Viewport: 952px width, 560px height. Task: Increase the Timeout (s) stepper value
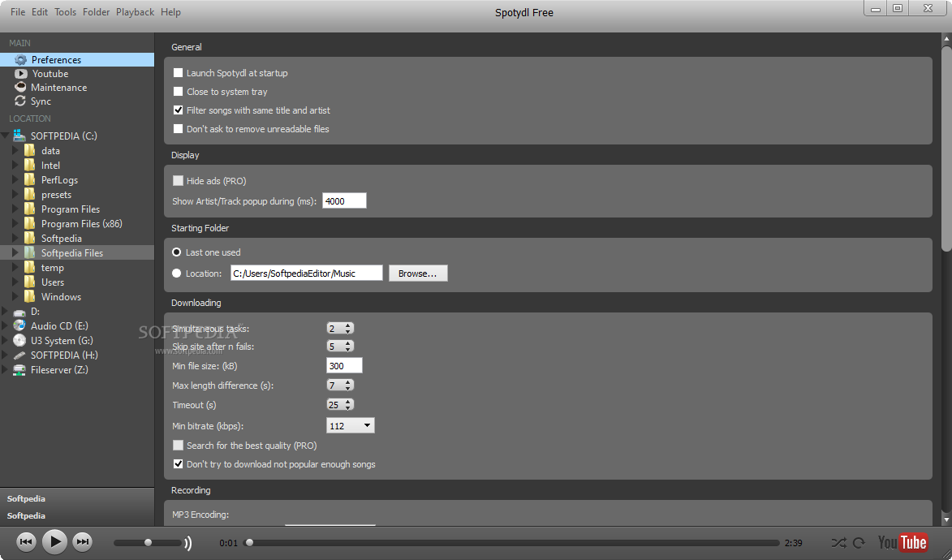(348, 402)
